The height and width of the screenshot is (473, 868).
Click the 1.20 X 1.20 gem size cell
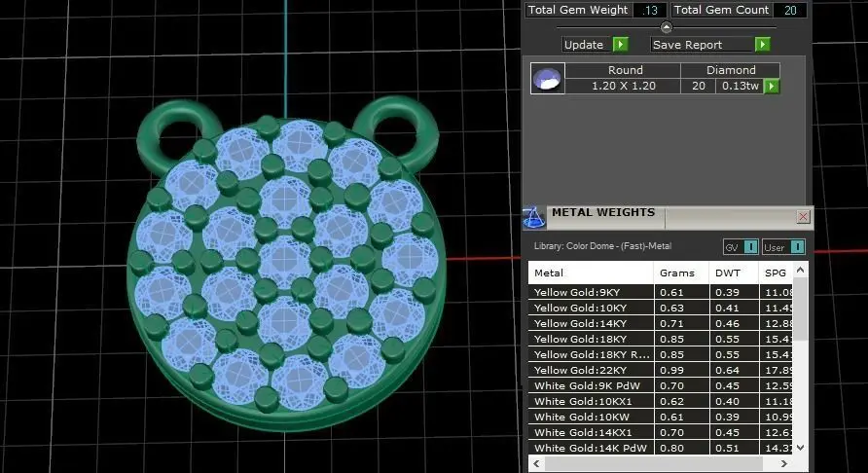[x=623, y=86]
